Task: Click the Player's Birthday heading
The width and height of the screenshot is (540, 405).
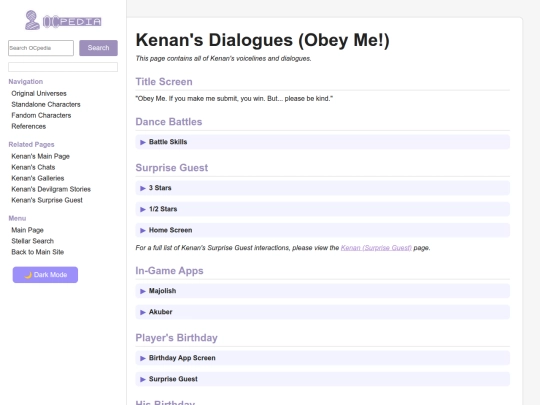Action: pos(177,338)
